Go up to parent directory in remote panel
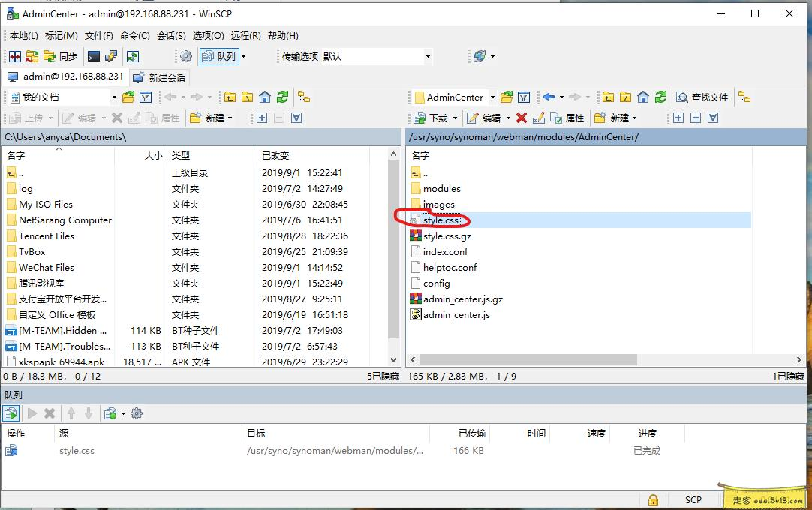The image size is (812, 510). pyautogui.click(x=609, y=97)
